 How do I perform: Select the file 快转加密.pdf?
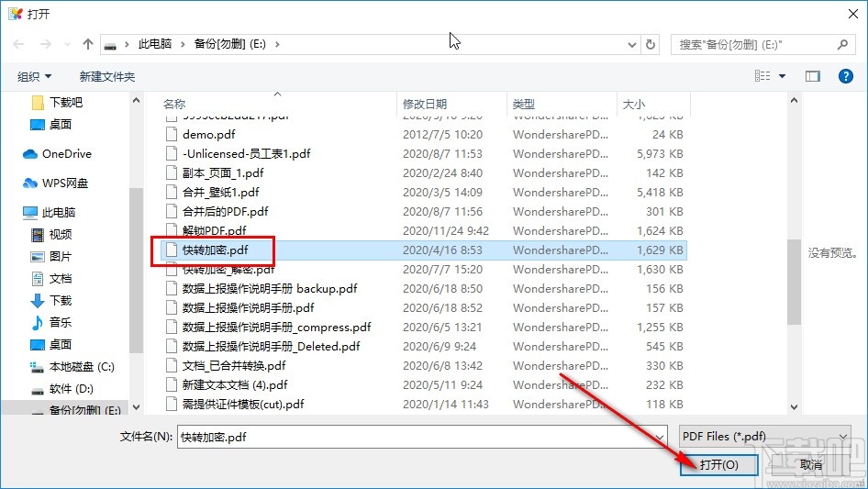(x=424, y=250)
